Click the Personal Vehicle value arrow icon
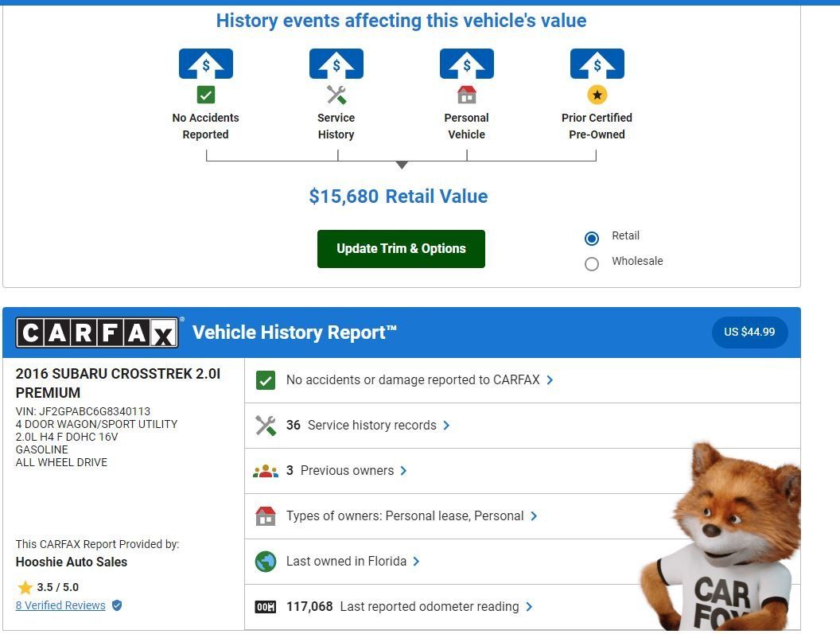Image resolution: width=840 pixels, height=634 pixels. [467, 64]
